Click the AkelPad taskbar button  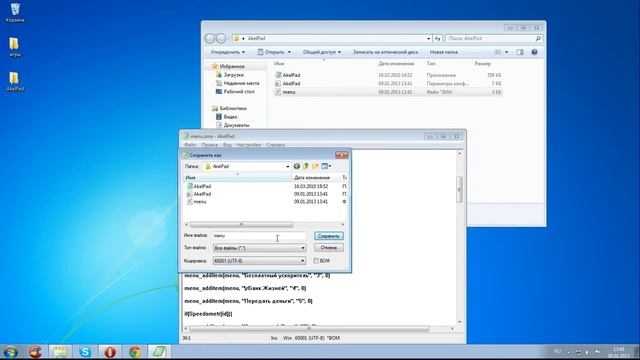(x=159, y=352)
